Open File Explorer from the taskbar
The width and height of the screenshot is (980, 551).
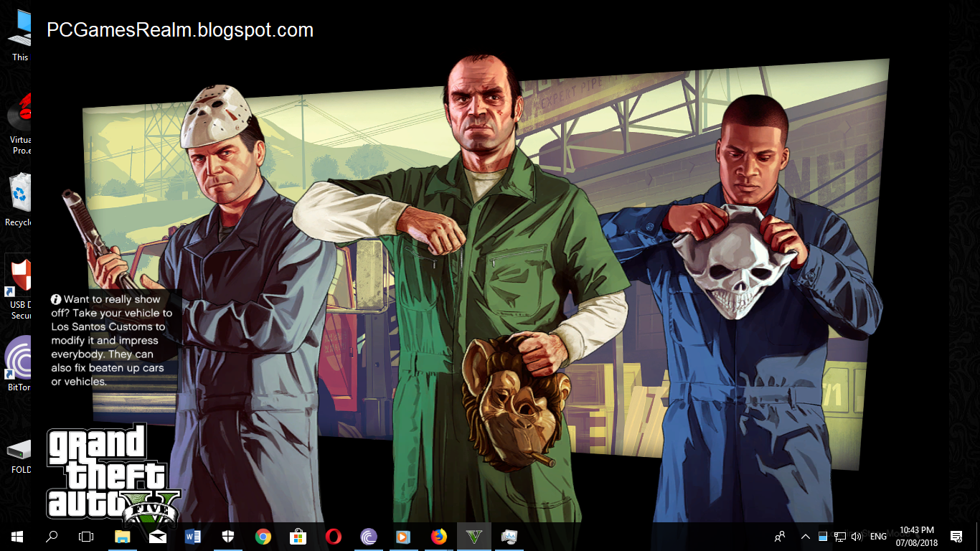coord(123,537)
